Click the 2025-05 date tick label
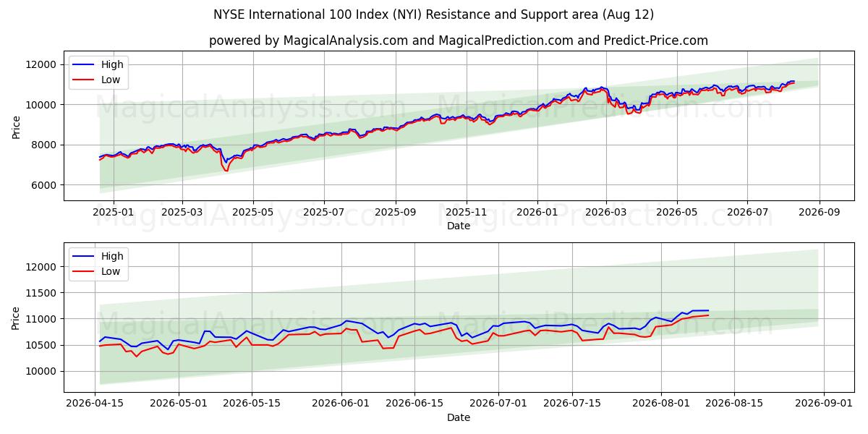 pos(253,212)
